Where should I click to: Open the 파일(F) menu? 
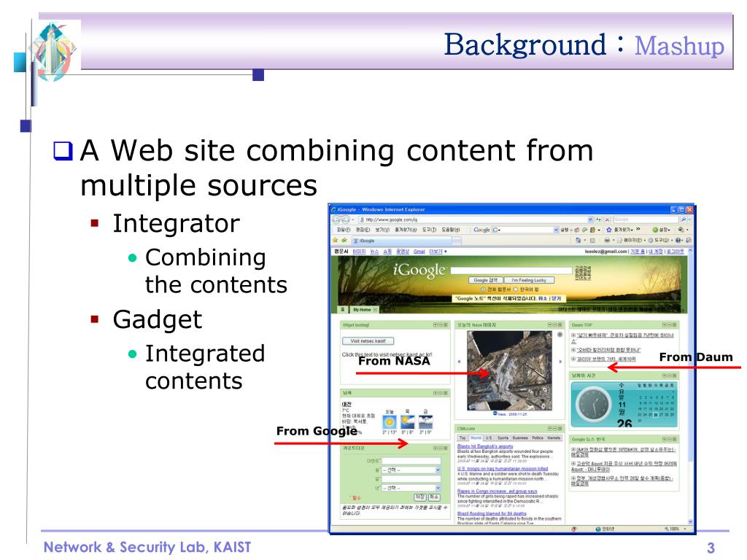pos(343,230)
